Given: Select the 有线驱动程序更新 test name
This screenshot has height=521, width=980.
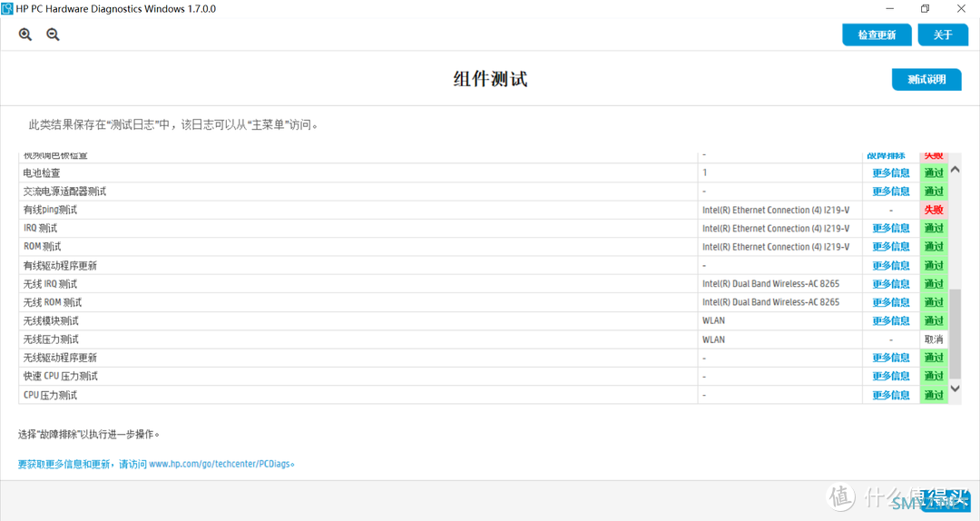Looking at the screenshot, I should [x=60, y=265].
